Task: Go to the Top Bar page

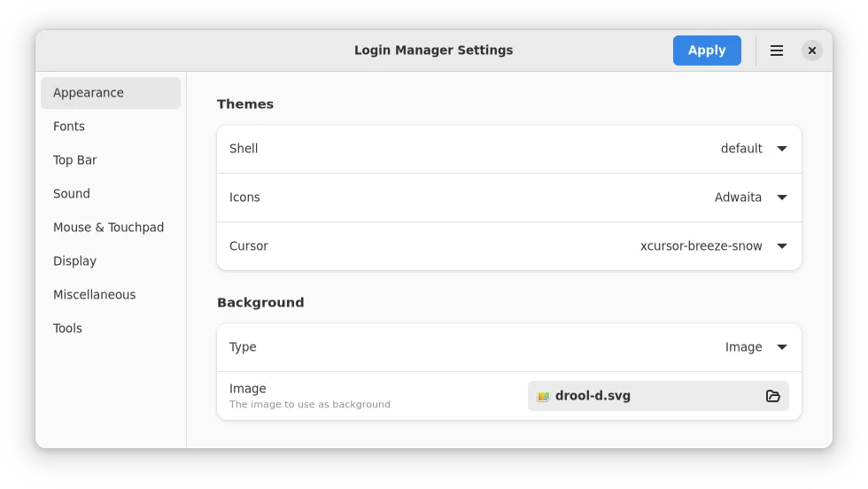Action: tap(111, 160)
